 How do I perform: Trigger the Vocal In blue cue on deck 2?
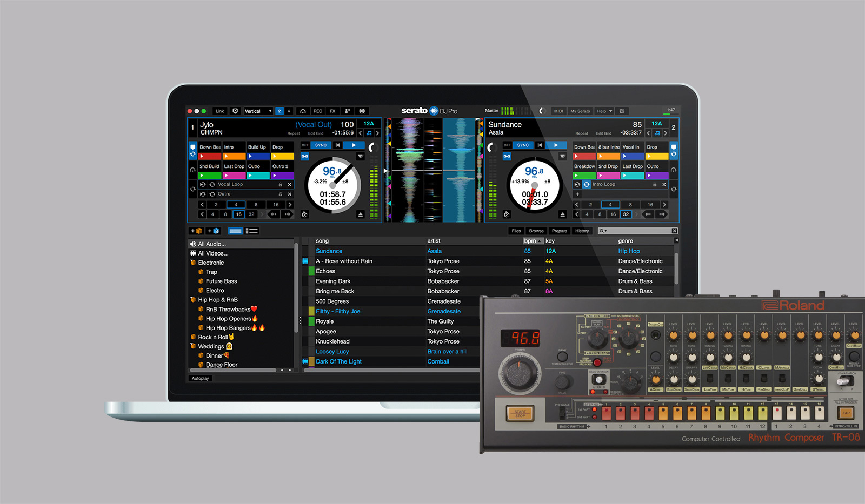point(633,156)
